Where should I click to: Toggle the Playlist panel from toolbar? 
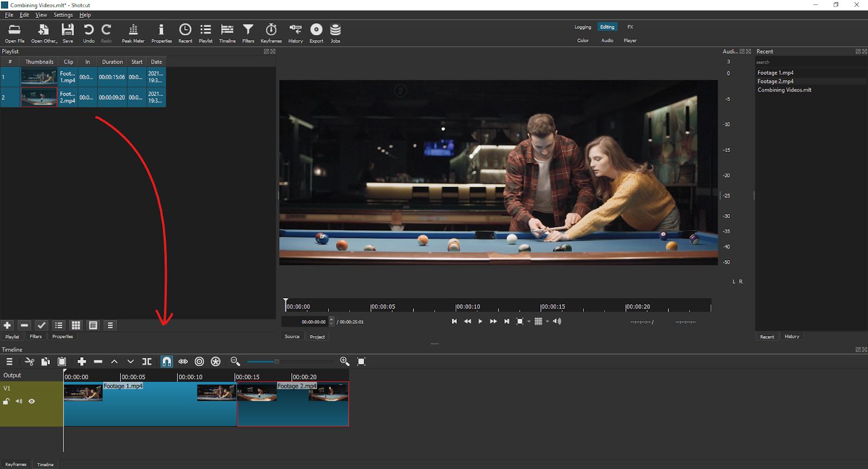[206, 33]
